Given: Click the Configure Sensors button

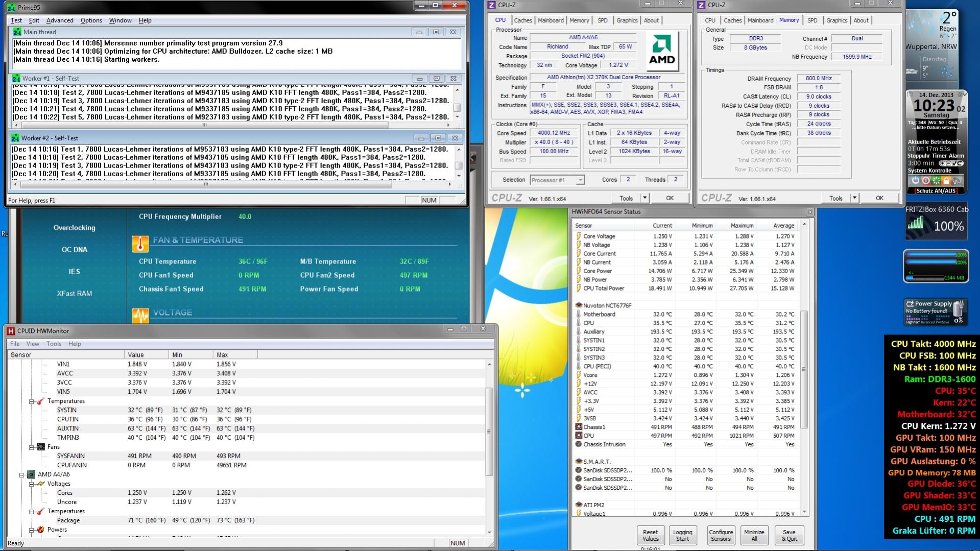Looking at the screenshot, I should [721, 535].
